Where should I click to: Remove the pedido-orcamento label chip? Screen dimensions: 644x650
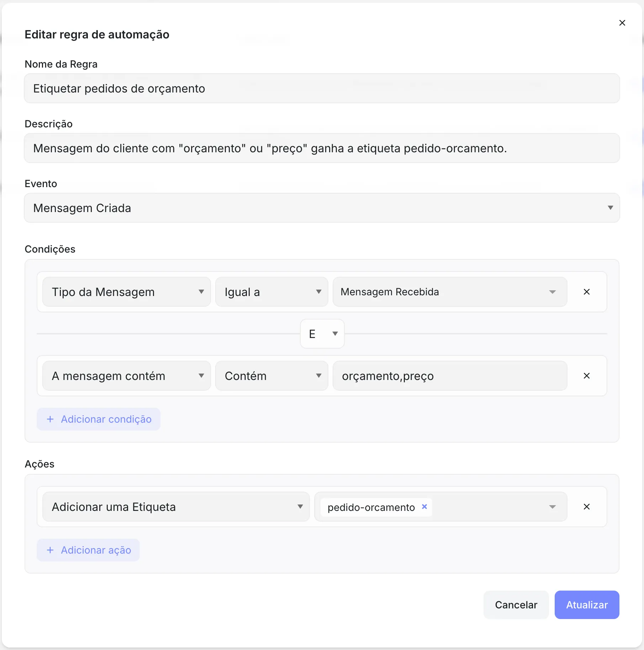click(x=424, y=507)
